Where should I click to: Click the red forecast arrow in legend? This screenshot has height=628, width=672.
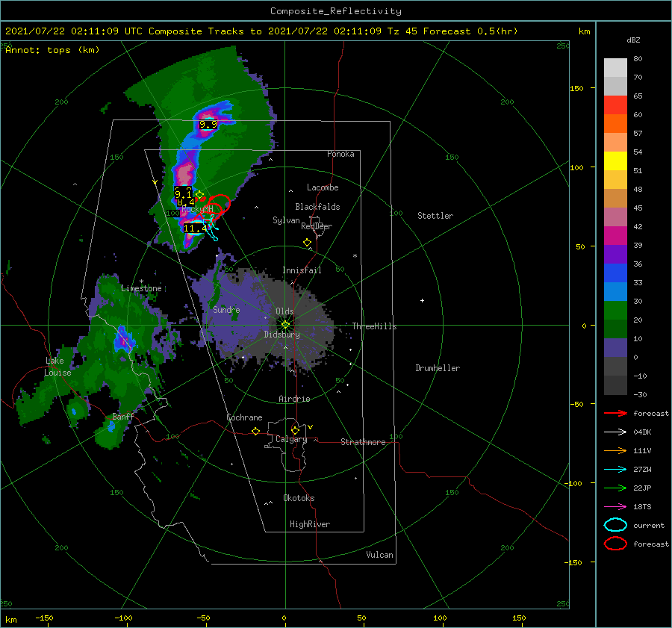pos(615,413)
